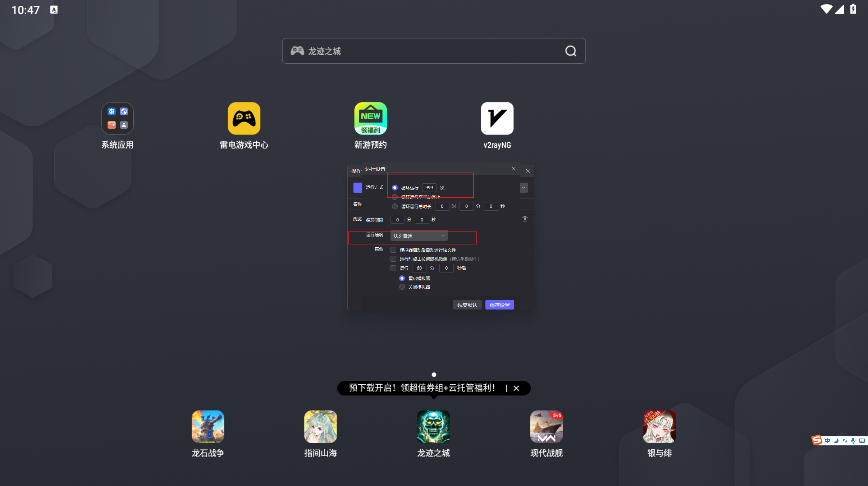Select the 循环运行 times radio button

[395, 188]
